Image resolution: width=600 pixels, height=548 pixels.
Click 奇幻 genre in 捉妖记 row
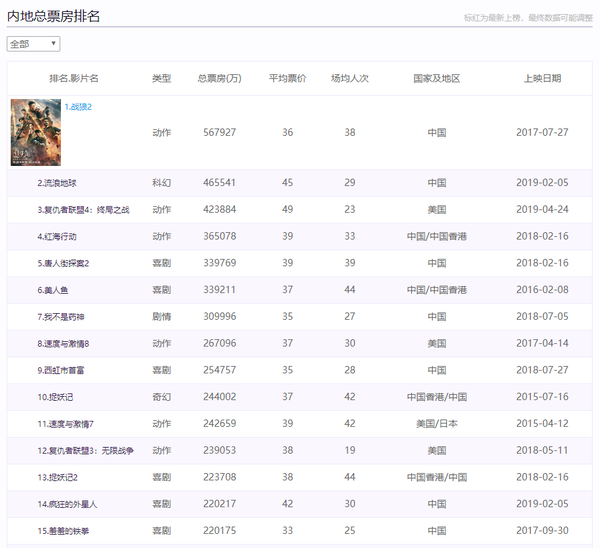[161, 397]
